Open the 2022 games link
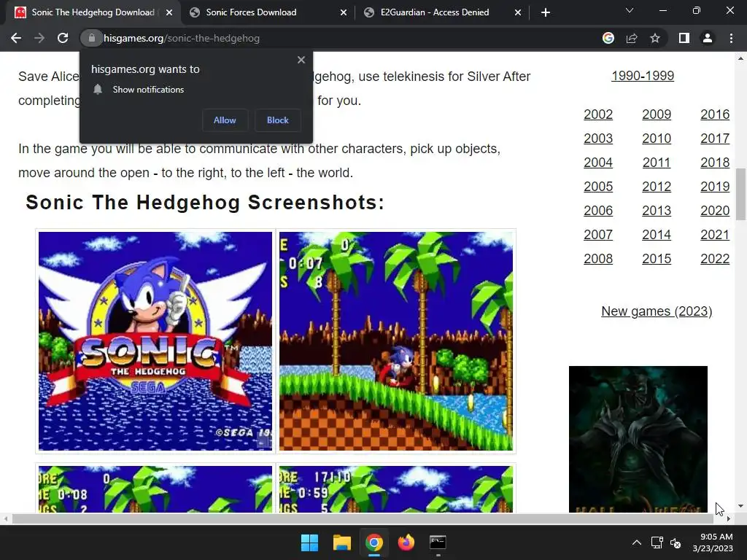747x560 pixels. (715, 259)
